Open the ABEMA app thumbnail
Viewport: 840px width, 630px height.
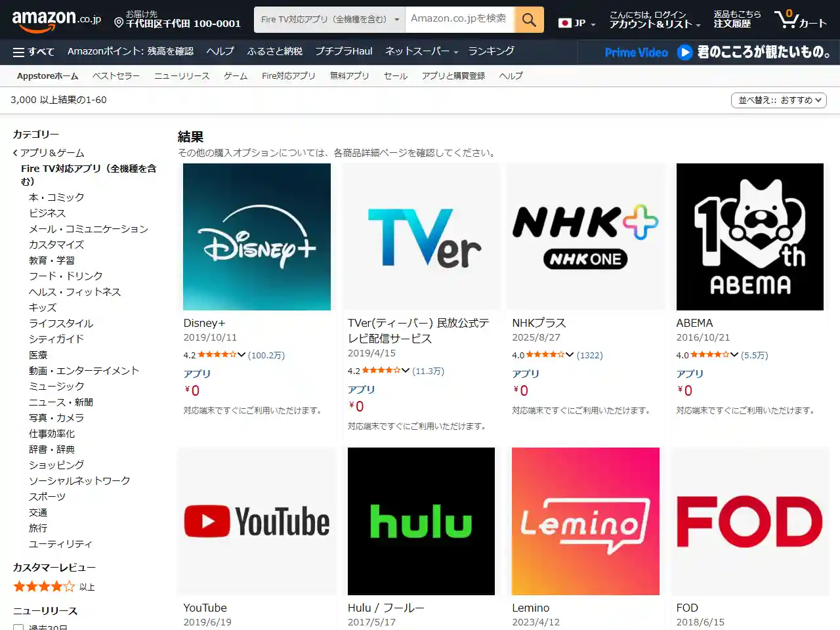click(750, 237)
